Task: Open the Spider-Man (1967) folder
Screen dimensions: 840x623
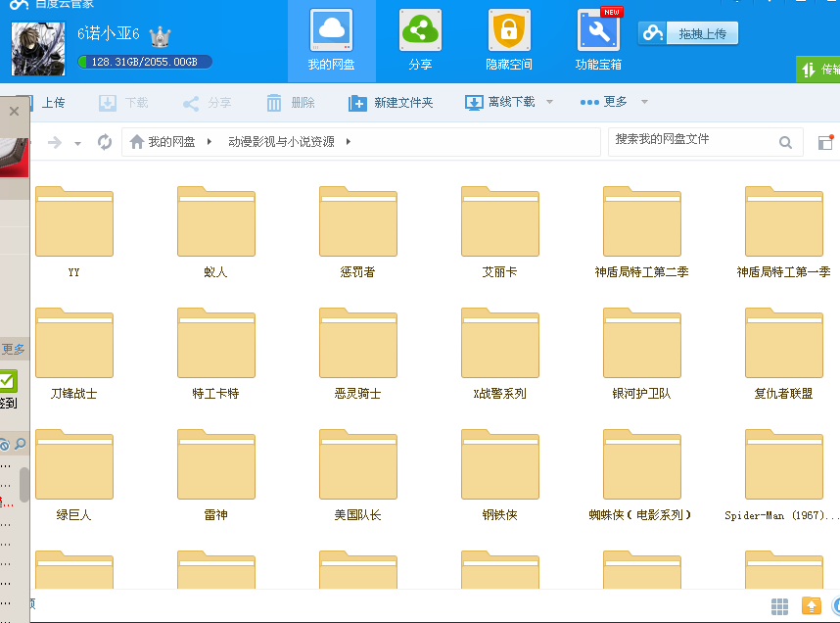Action: click(784, 475)
